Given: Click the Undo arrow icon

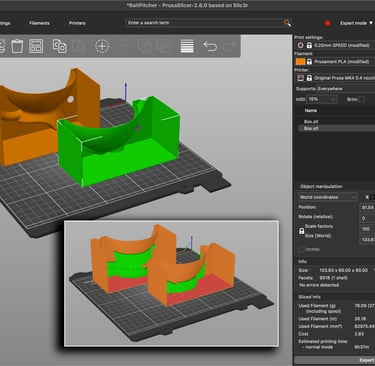Looking at the screenshot, I should [210, 46].
